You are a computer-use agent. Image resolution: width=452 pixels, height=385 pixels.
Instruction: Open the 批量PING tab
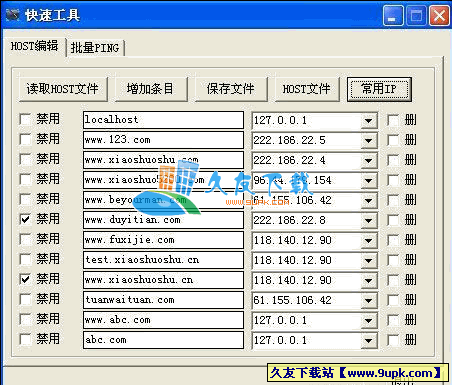tap(95, 48)
